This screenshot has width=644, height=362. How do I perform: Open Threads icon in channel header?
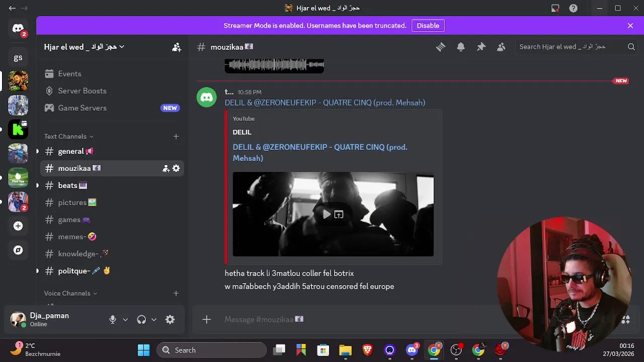click(x=441, y=47)
